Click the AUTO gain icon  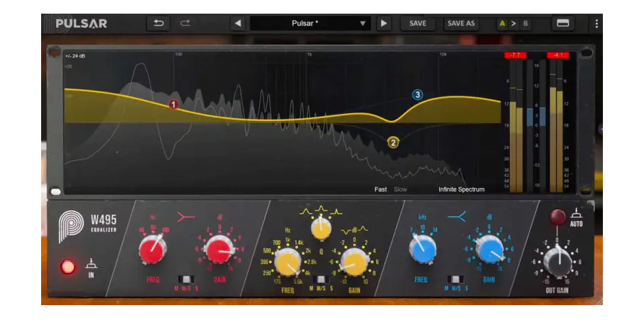pyautogui.click(x=576, y=213)
